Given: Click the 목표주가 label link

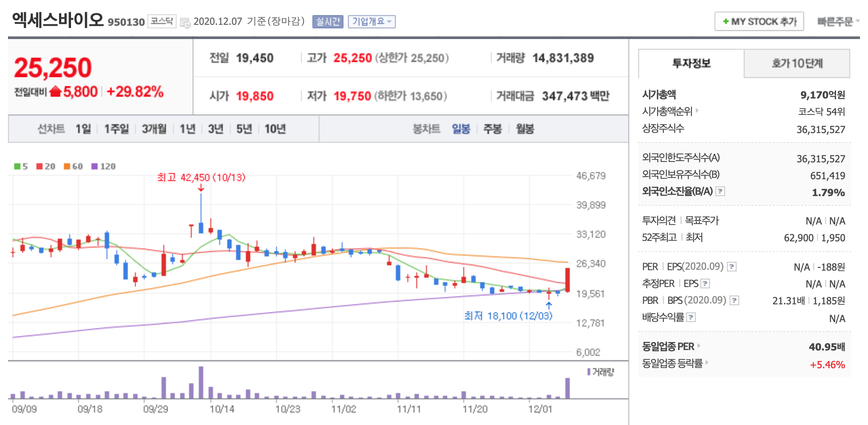Looking at the screenshot, I should (x=702, y=220).
